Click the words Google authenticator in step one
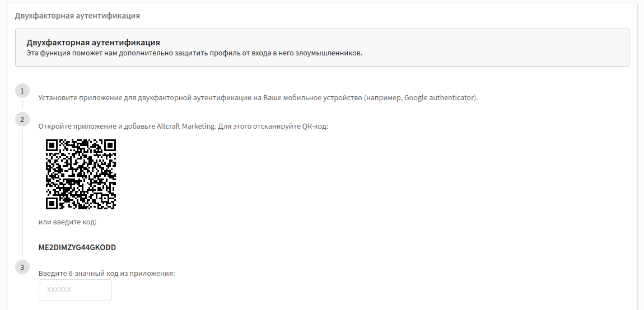Image resolution: width=644 pixels, height=310 pixels. pyautogui.click(x=440, y=98)
